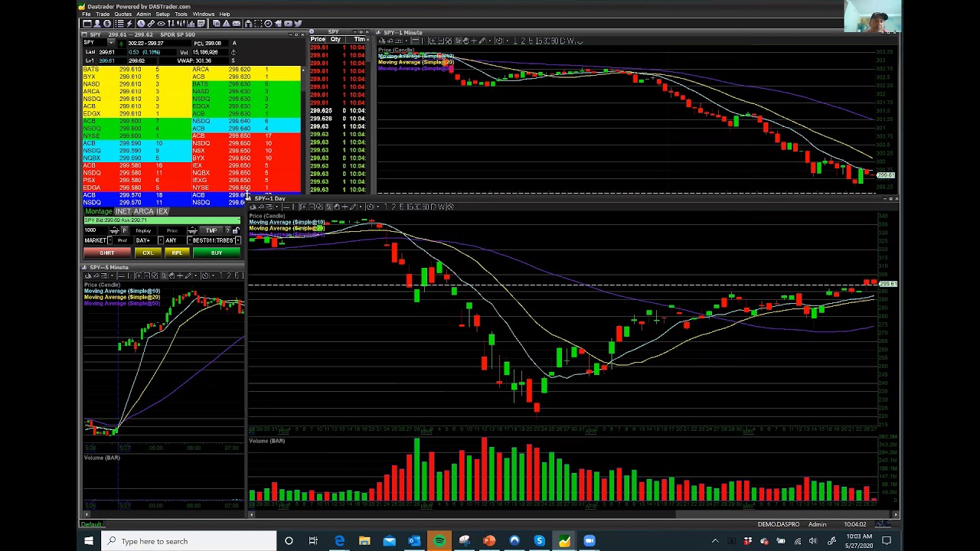Open the clock interval dropdown in SPY 1 Day chart toolbar
Viewport: 980px width, 551px height.
tap(377, 207)
